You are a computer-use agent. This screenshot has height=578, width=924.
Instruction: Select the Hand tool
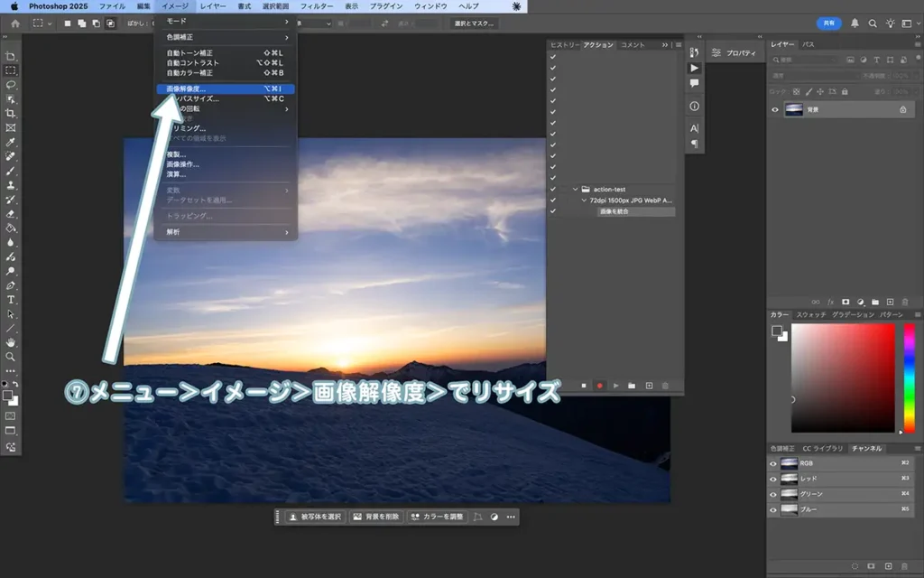(11, 342)
